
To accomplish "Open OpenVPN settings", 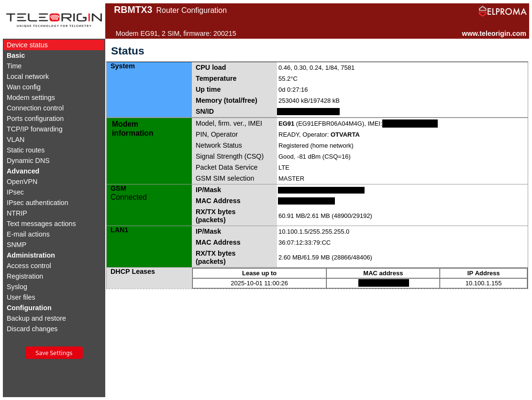I will [22, 182].
